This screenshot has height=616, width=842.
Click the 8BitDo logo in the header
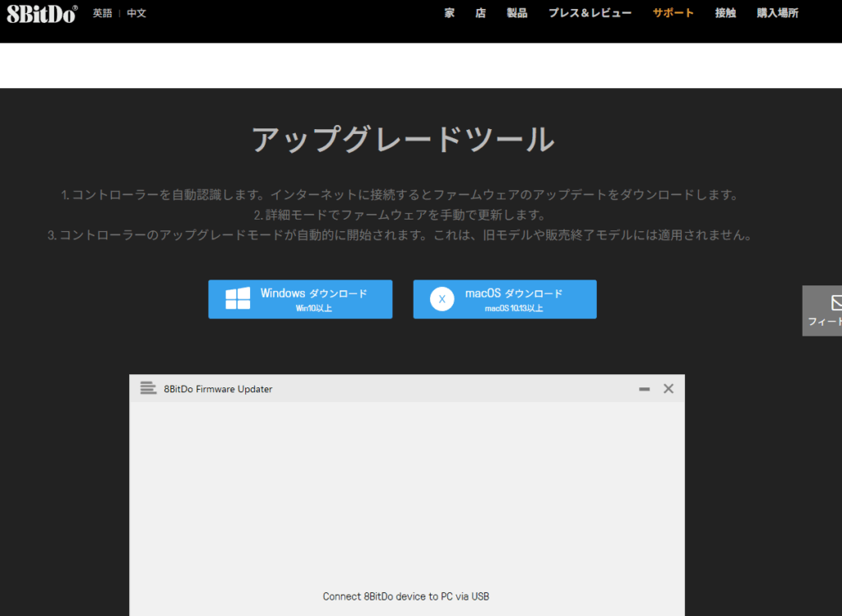pos(41,13)
